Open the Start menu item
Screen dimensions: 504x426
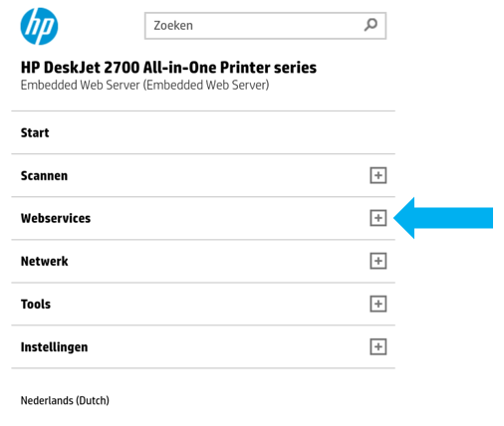(35, 132)
